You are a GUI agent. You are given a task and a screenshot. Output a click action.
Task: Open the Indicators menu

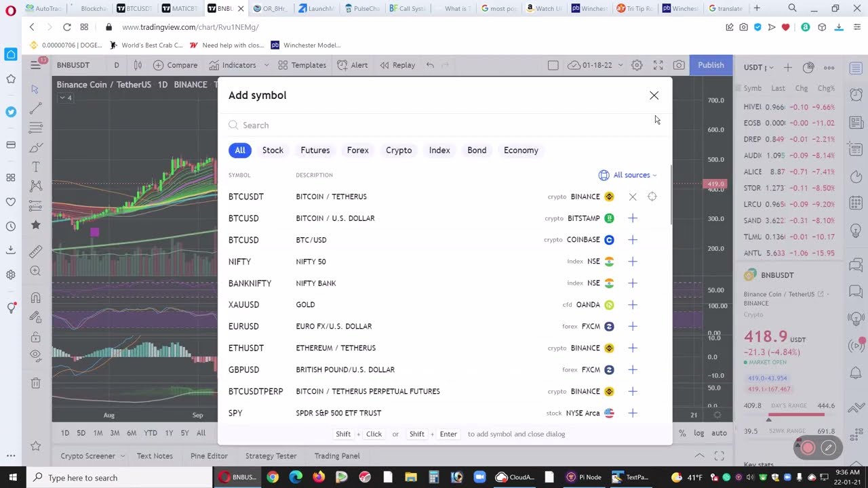coord(233,65)
